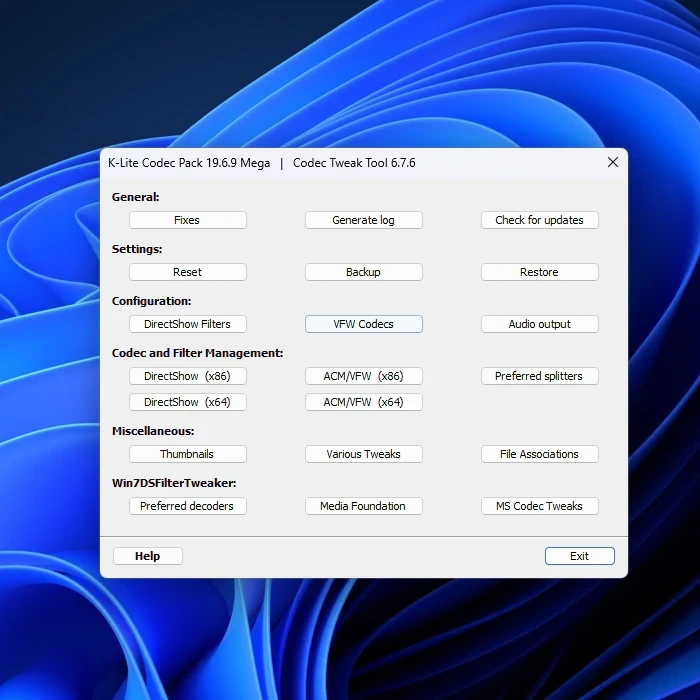The height and width of the screenshot is (700, 700).
Task: Check for updates
Action: click(x=539, y=220)
